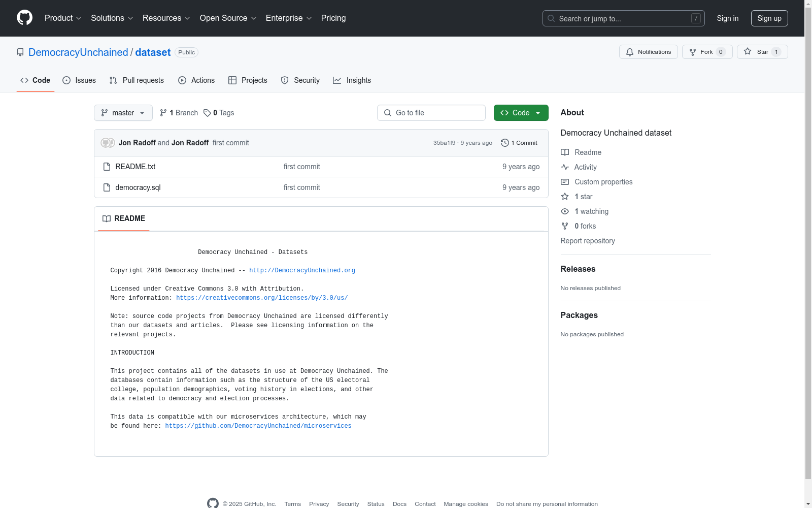Click the Terms footer link
This screenshot has width=812, height=508.
click(x=293, y=504)
